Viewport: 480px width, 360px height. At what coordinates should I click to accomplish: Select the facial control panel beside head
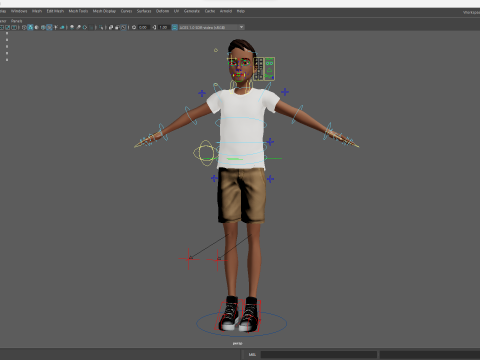pos(264,69)
